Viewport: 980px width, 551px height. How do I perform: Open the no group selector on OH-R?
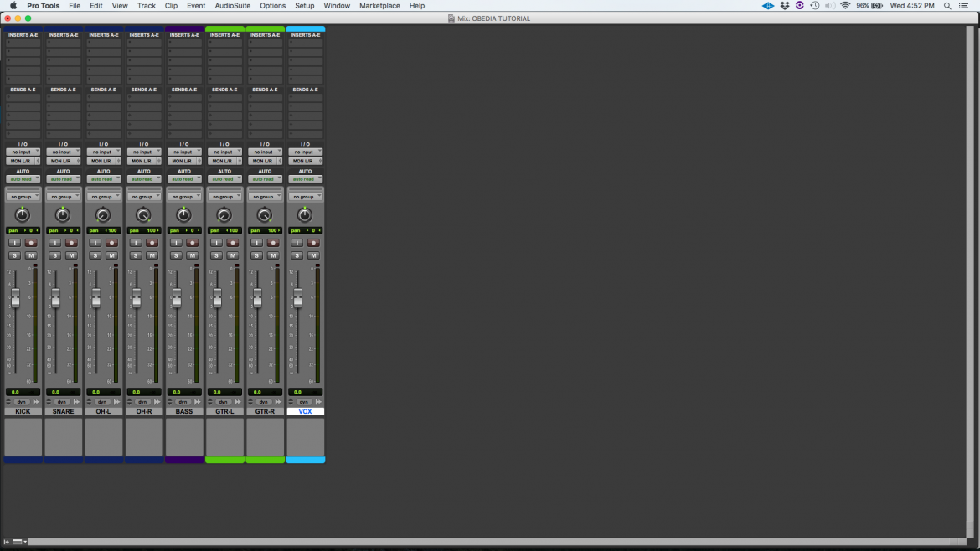pos(143,195)
